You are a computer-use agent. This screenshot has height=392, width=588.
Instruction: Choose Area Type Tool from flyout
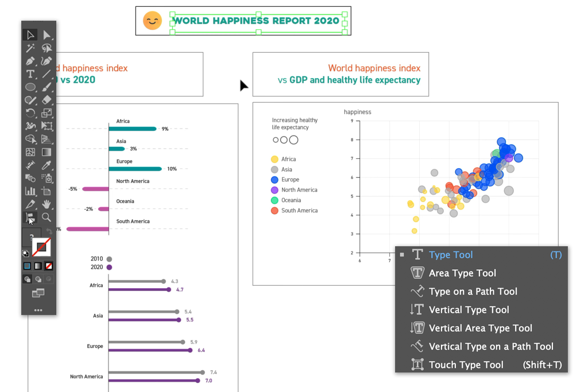click(462, 273)
